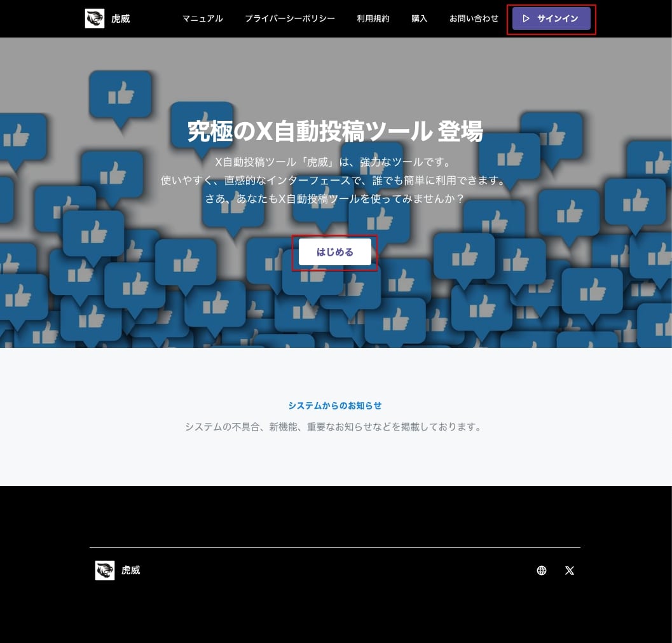The height and width of the screenshot is (643, 672).
Task: Open the マニュアル menu item
Action: coord(203,18)
